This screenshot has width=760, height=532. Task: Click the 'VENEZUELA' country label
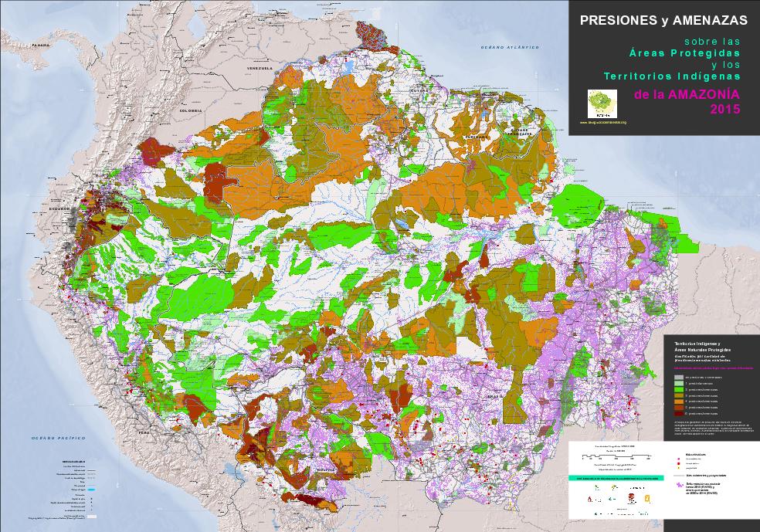coord(260,69)
